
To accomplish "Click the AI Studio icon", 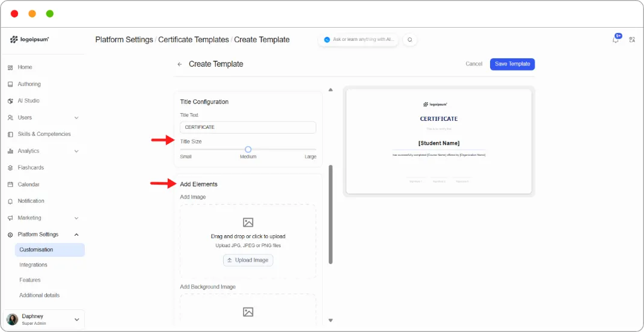I will pyautogui.click(x=10, y=100).
